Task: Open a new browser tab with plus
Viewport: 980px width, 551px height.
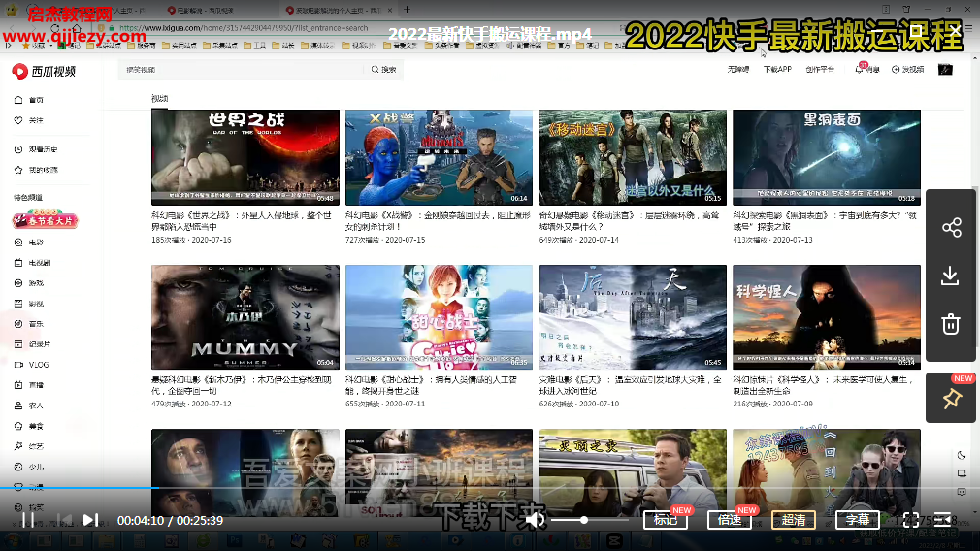Action: click(x=407, y=10)
